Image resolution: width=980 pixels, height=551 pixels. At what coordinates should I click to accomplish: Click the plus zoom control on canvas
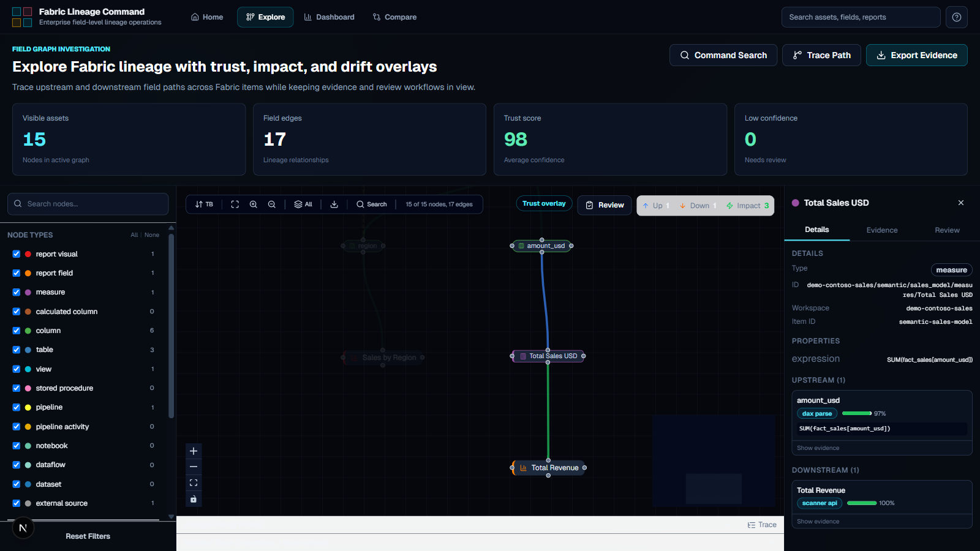point(194,451)
